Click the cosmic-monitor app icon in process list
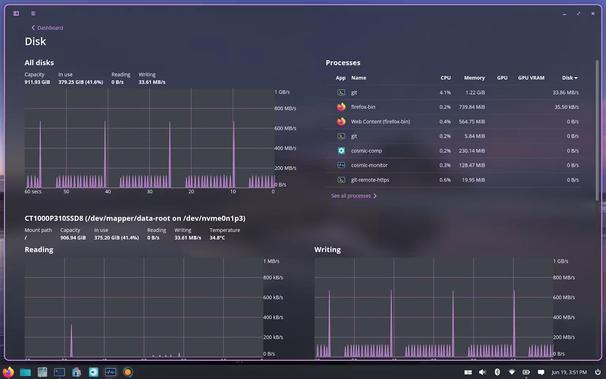The height and width of the screenshot is (379, 606). tap(341, 165)
